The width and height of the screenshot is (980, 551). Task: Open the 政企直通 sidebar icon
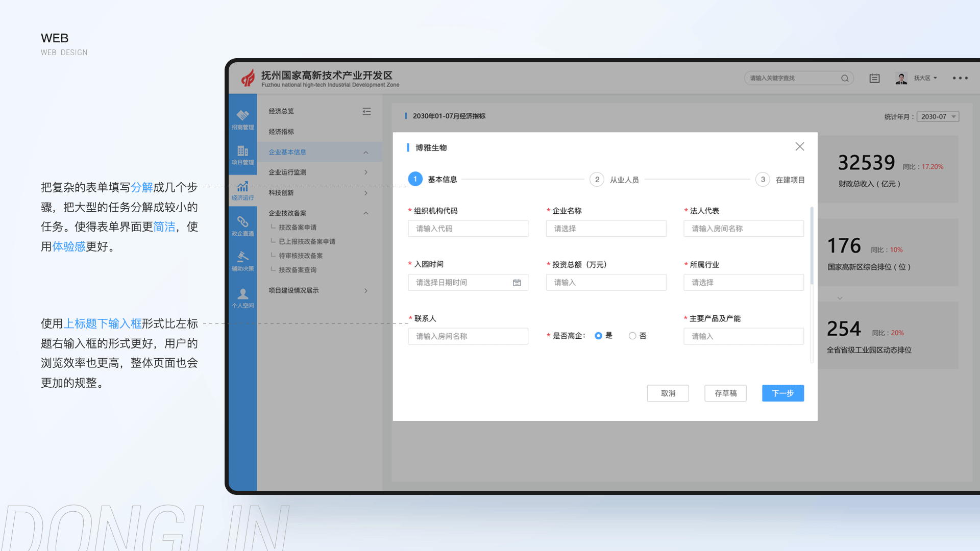pyautogui.click(x=242, y=226)
